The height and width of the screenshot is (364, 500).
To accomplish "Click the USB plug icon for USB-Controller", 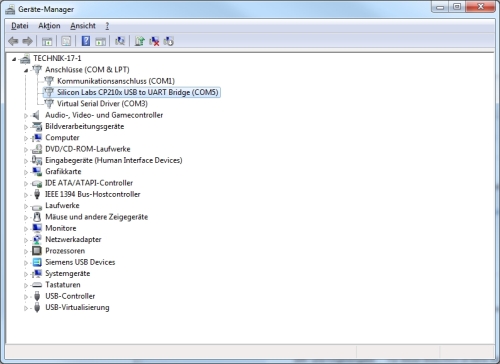I will click(x=37, y=296).
